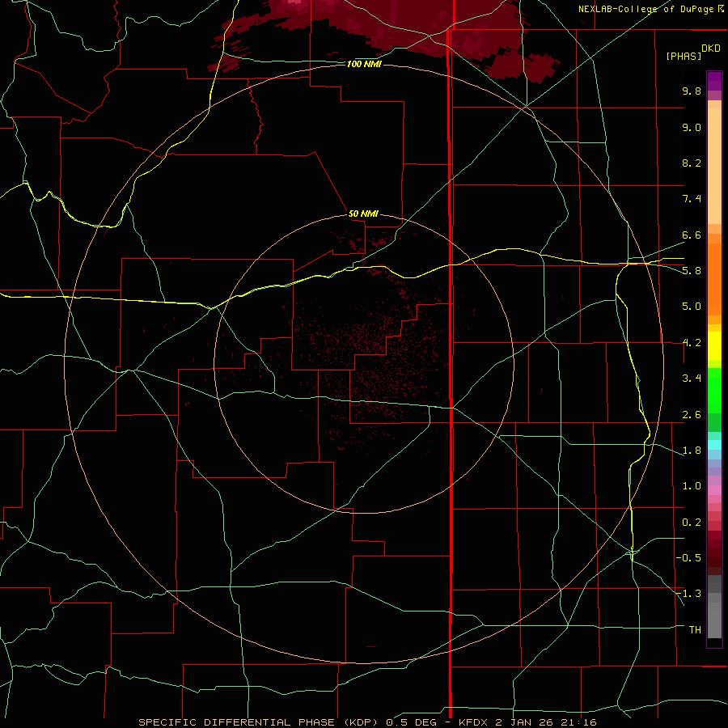Click the 1.0 legend value
The height and width of the screenshot is (728, 728).
click(x=692, y=486)
